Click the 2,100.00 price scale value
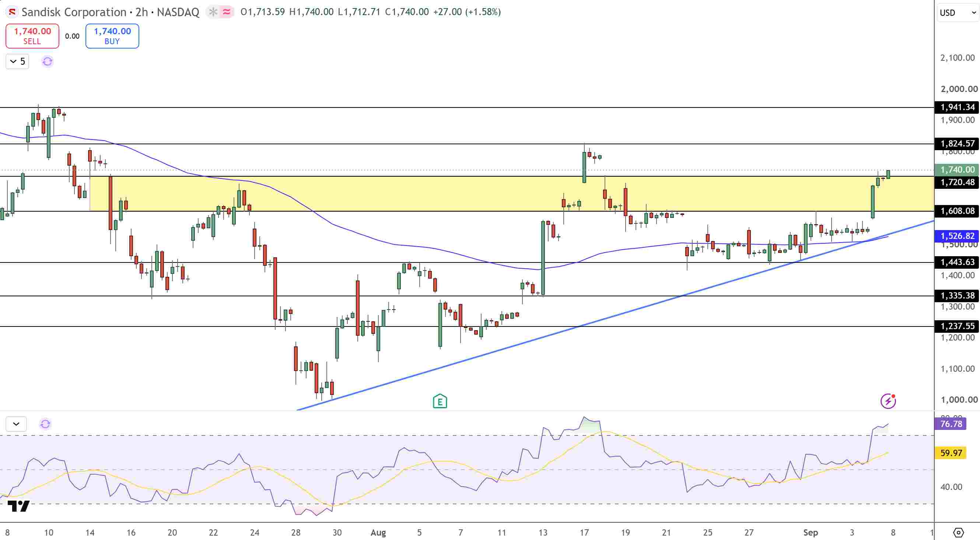 coord(958,58)
